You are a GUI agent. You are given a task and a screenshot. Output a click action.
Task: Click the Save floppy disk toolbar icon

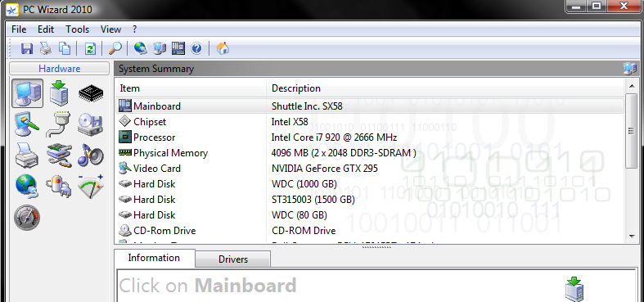coord(27,48)
